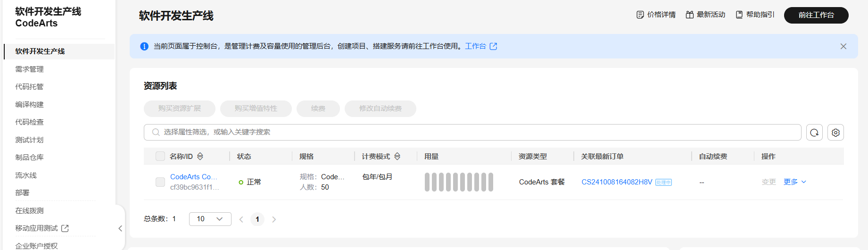Open 流水线 in the sidebar
This screenshot has width=868, height=250.
pyautogui.click(x=26, y=175)
